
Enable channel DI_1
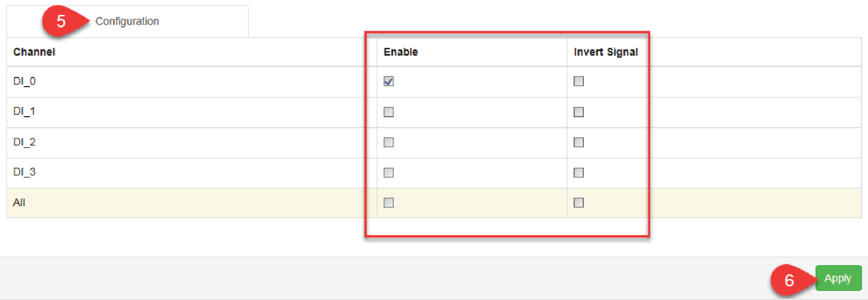(x=389, y=112)
